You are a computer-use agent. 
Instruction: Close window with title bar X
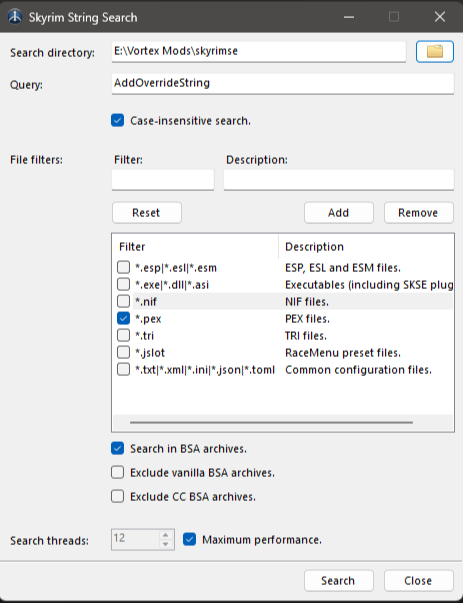click(440, 17)
